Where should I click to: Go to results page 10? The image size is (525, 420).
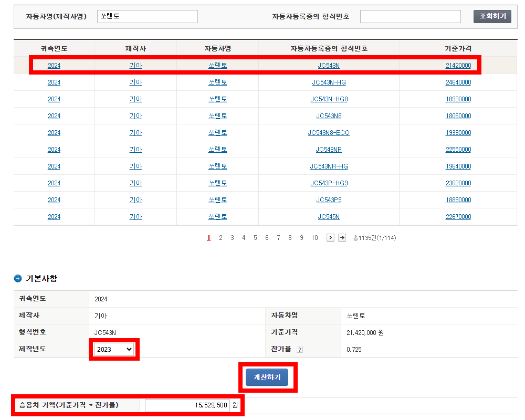(314, 238)
